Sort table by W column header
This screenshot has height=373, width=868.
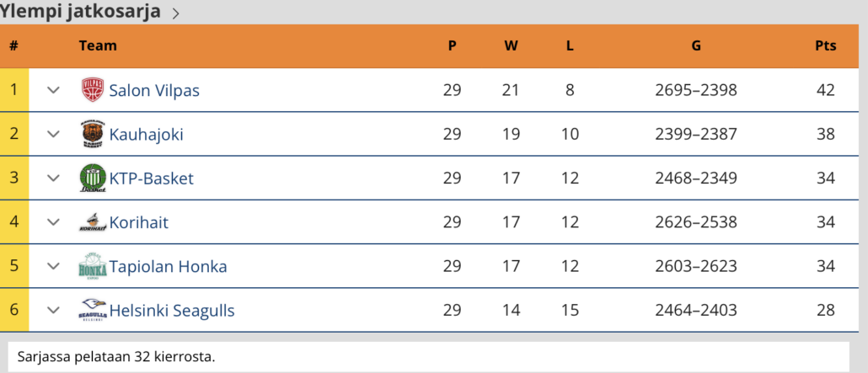pyautogui.click(x=511, y=45)
